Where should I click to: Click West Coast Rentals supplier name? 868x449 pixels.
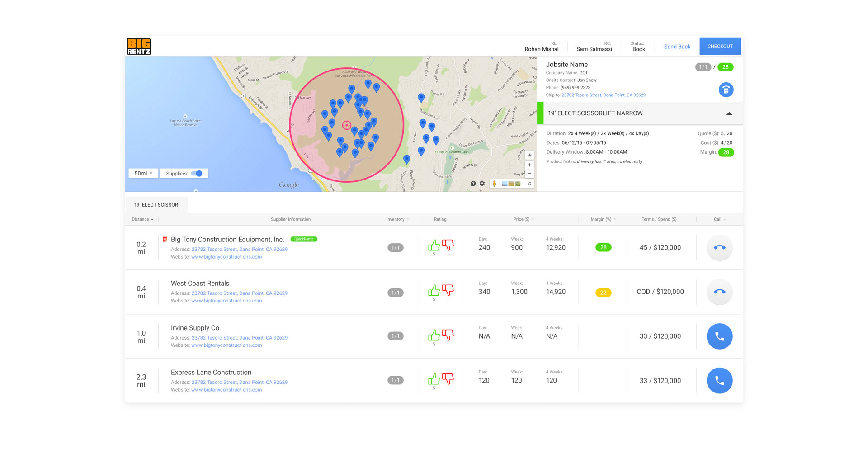tap(200, 284)
